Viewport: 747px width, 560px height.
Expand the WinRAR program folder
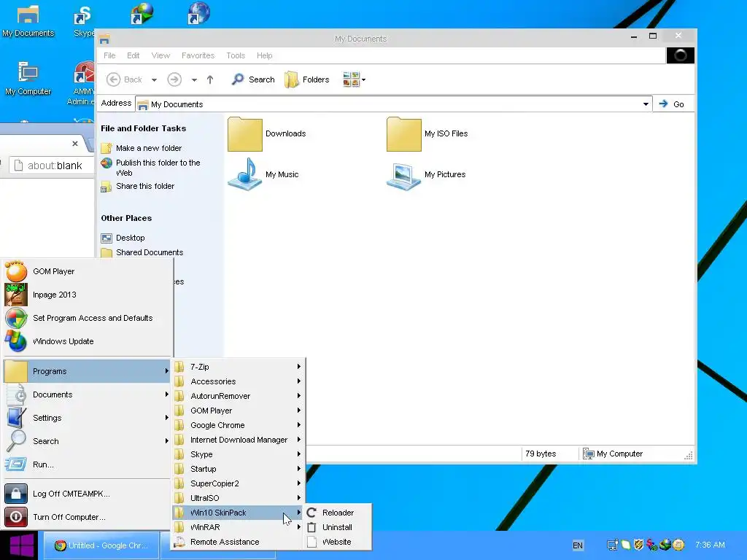[x=238, y=527]
